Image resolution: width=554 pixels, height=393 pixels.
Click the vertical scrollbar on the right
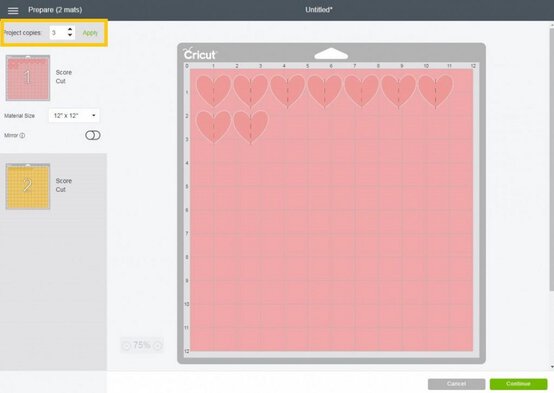(x=551, y=159)
